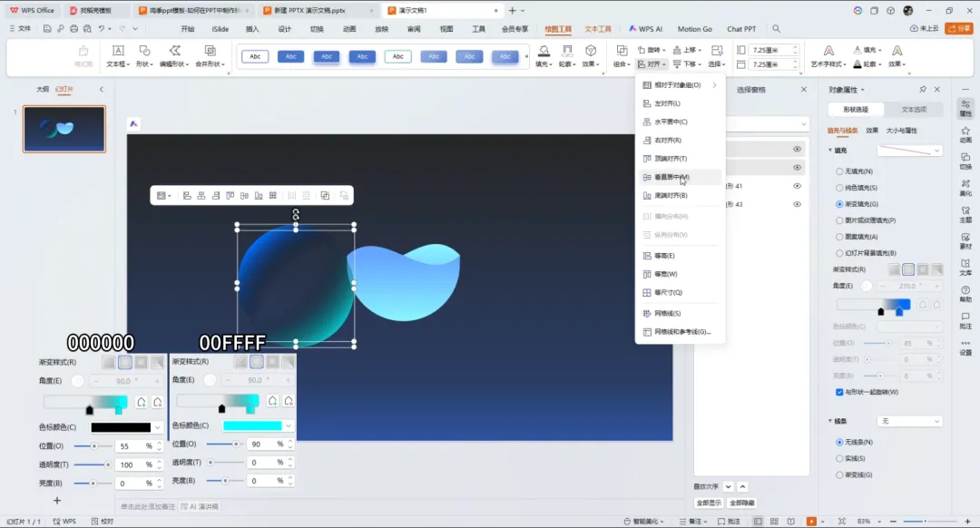Click the group icon in floating shape toolbar
This screenshot has width=980, height=528.
point(325,196)
